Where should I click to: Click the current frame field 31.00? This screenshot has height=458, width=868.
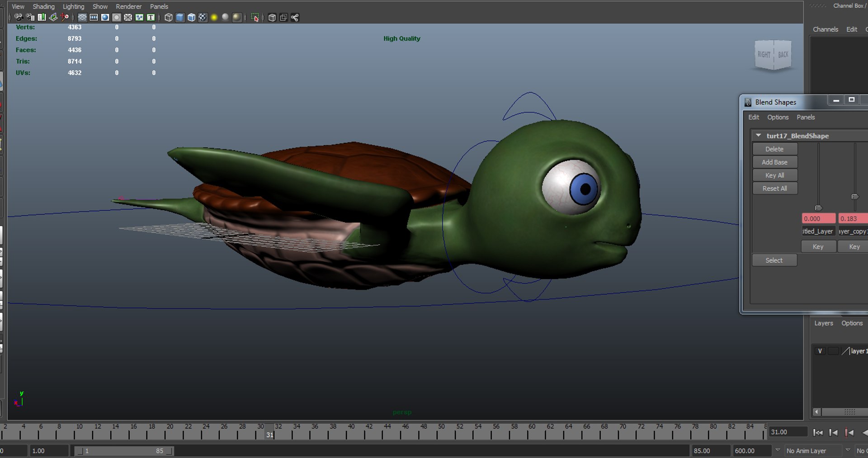pos(788,432)
